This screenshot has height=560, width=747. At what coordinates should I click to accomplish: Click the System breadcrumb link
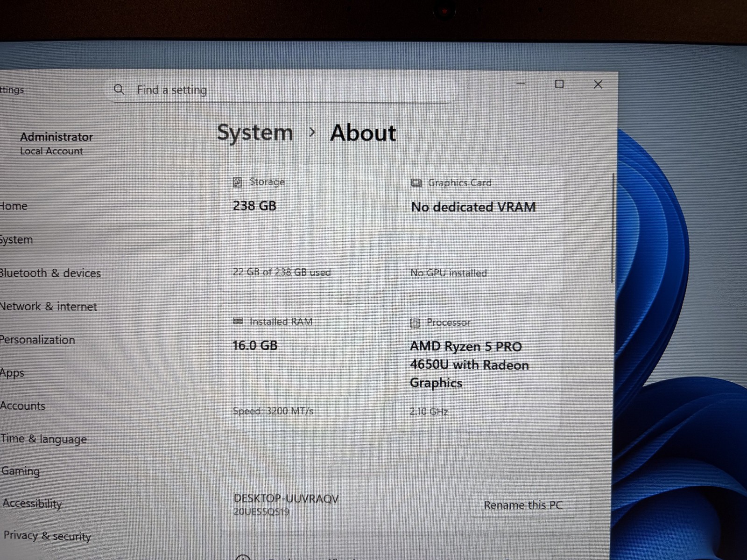pos(255,133)
